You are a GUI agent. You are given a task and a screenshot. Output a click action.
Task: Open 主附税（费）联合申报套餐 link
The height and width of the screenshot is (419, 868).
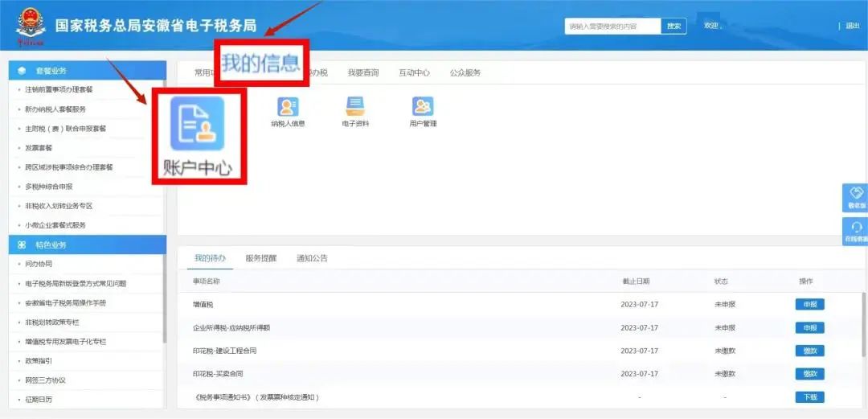click(65, 129)
